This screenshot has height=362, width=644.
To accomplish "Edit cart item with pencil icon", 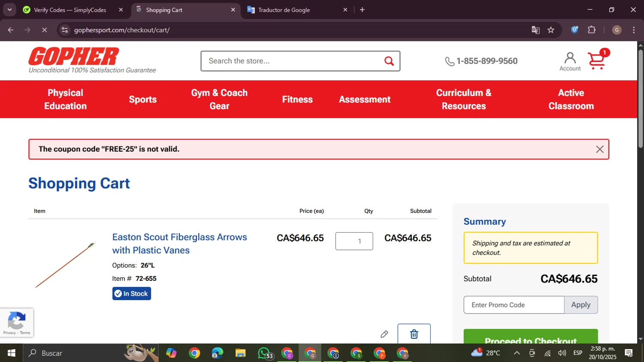I will click(x=384, y=334).
